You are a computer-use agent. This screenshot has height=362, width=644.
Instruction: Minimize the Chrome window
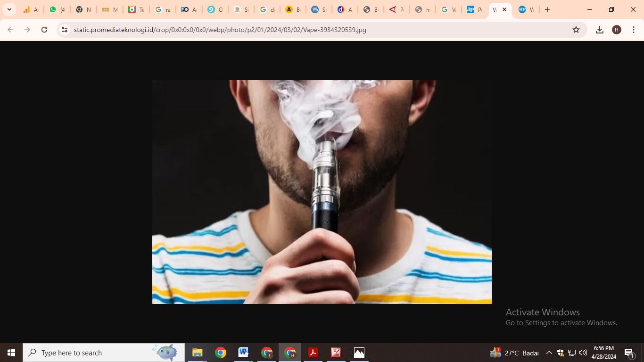point(590,9)
